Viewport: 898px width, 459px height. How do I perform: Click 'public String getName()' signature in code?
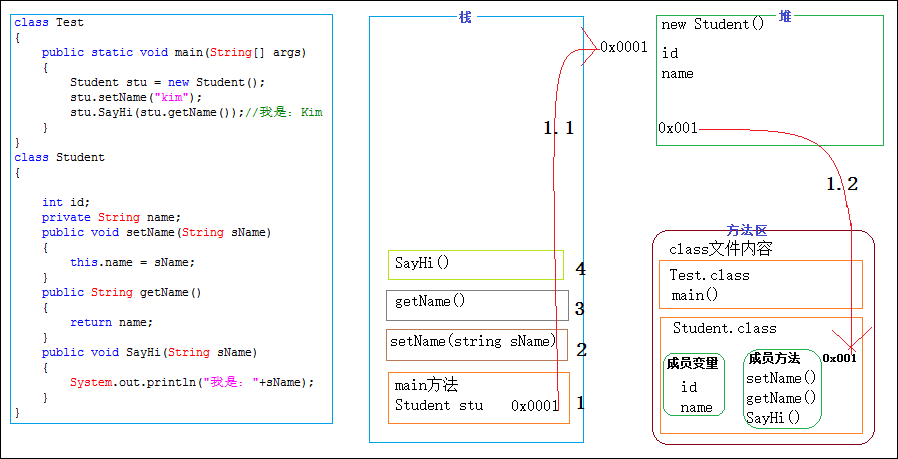[x=121, y=292]
